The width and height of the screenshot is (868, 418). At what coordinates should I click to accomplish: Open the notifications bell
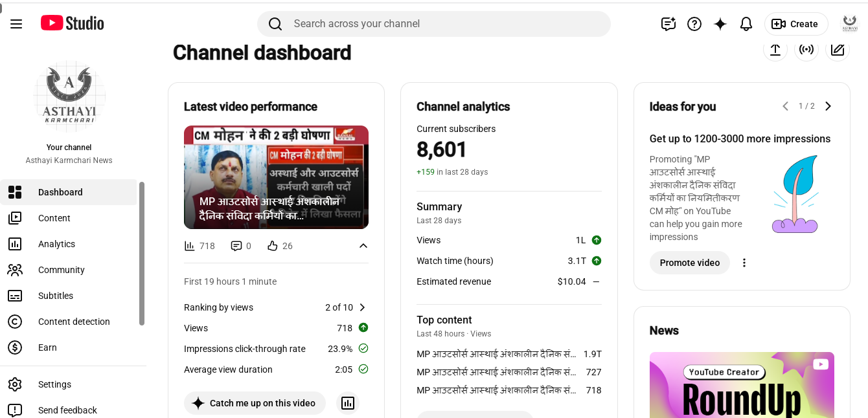pyautogui.click(x=746, y=24)
